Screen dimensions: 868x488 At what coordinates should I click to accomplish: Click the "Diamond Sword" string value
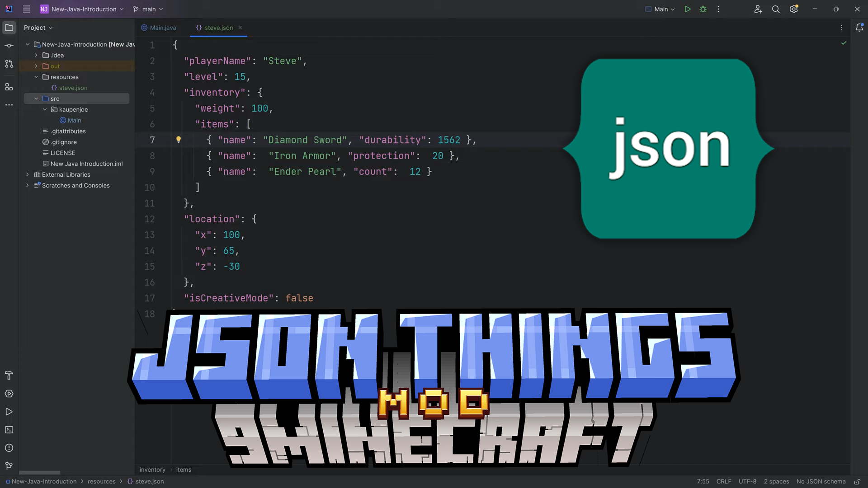point(305,140)
